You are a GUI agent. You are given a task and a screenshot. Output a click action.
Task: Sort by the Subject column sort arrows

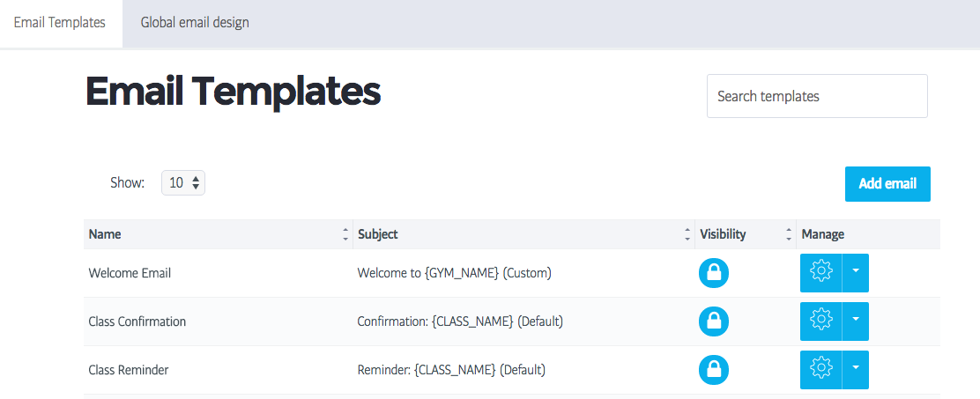tap(687, 234)
